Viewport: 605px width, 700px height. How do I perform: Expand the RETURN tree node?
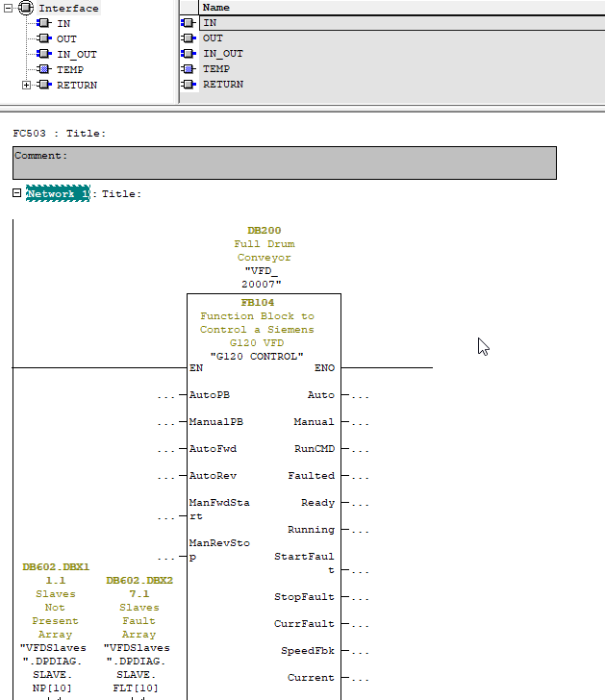(26, 85)
